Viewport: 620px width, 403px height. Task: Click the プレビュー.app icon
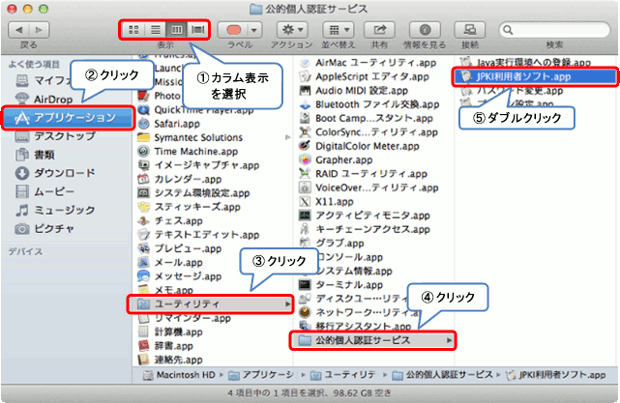(143, 249)
